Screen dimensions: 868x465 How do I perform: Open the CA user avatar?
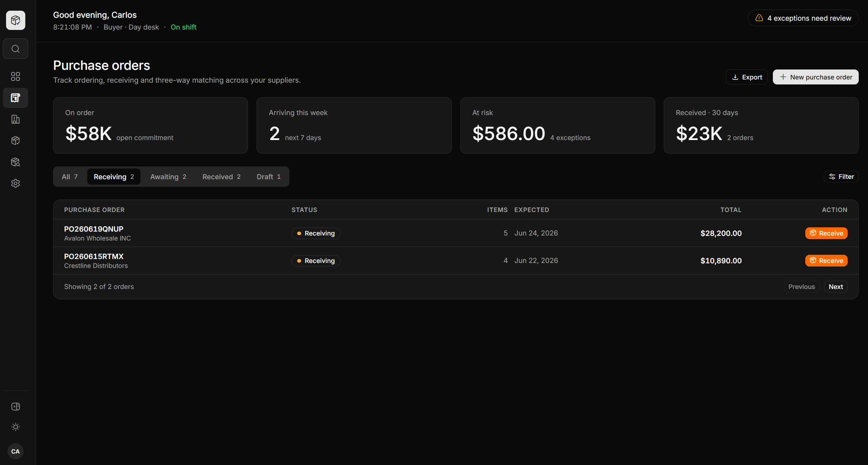15,451
